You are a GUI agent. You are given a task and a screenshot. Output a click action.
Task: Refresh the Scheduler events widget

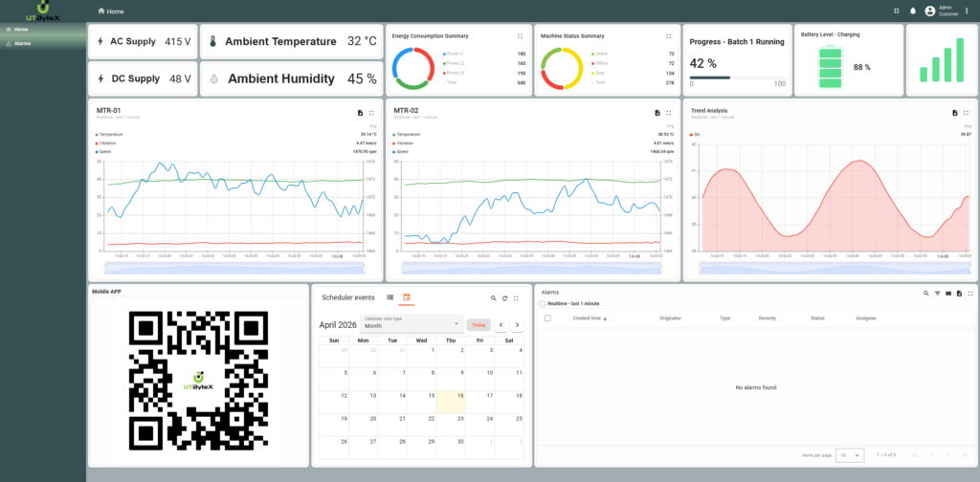click(x=504, y=298)
